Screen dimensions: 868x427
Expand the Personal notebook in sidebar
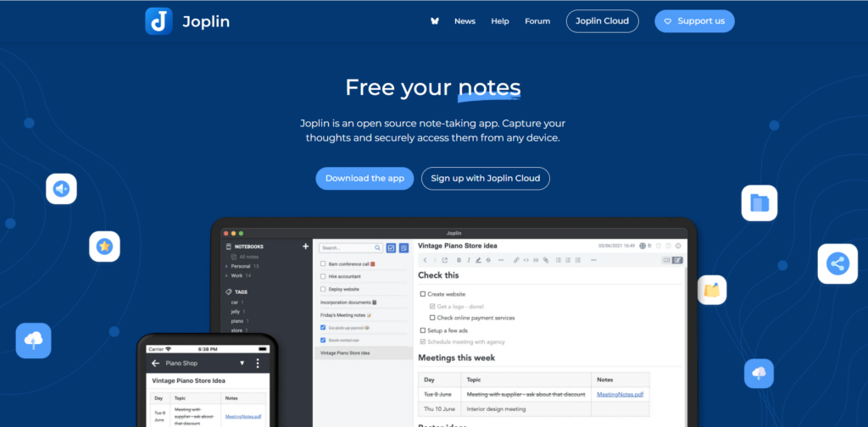(226, 266)
